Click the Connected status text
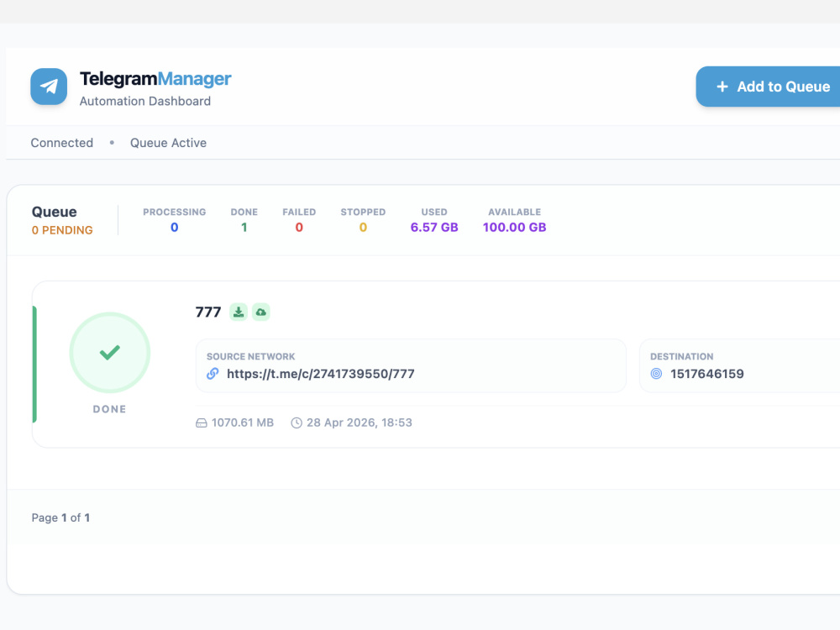Viewport: 840px width, 630px height. pyautogui.click(x=61, y=143)
